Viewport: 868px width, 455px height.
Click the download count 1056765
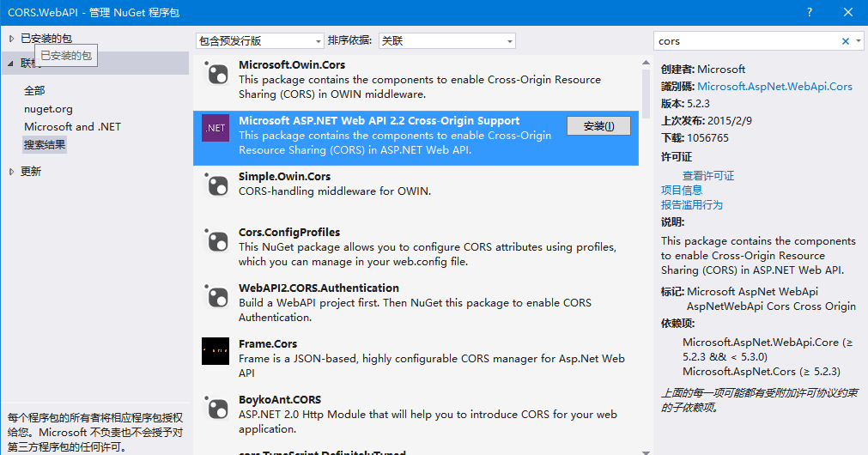pyautogui.click(x=707, y=138)
